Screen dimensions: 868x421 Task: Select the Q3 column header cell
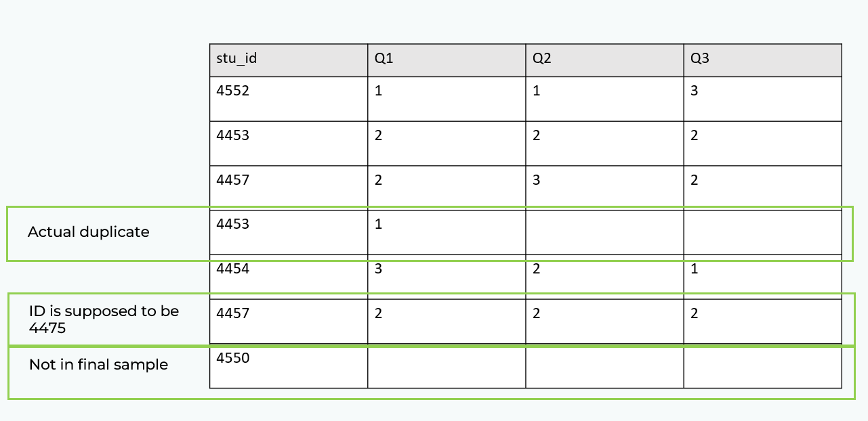pos(699,59)
